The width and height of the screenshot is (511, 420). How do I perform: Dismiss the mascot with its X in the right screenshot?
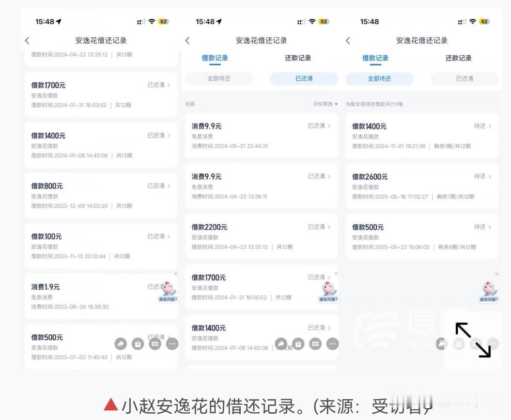tap(496, 274)
